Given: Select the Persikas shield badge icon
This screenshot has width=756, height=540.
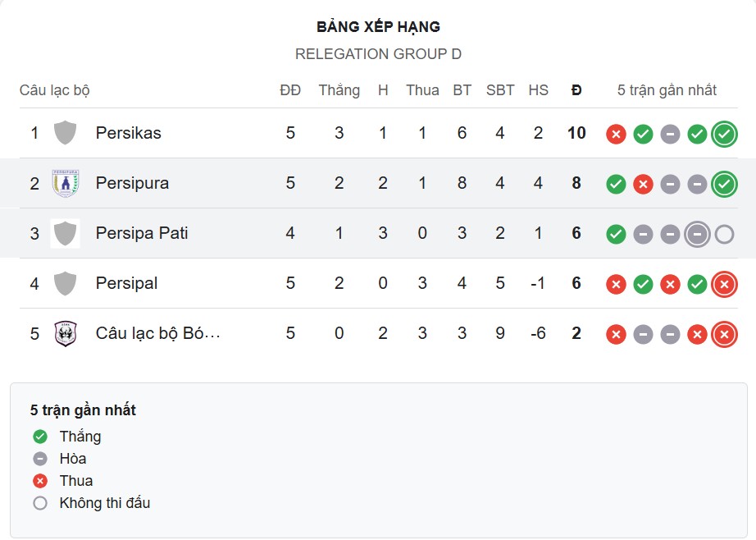Looking at the screenshot, I should (65, 133).
